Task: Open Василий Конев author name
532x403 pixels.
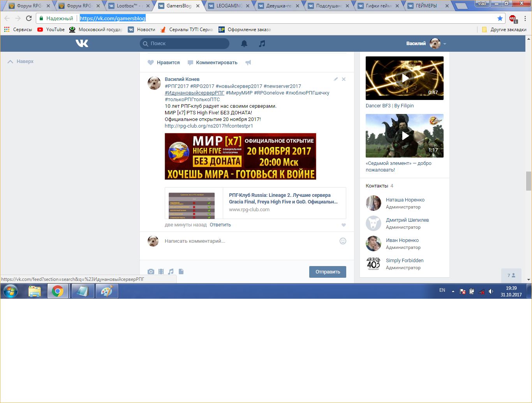Action: 182,79
